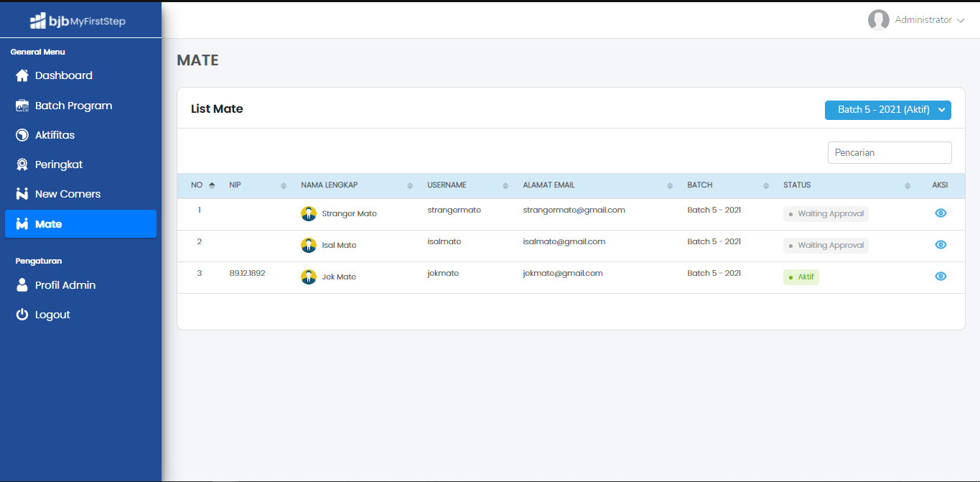
Task: Click Logout in the sidebar
Action: [x=80, y=315]
